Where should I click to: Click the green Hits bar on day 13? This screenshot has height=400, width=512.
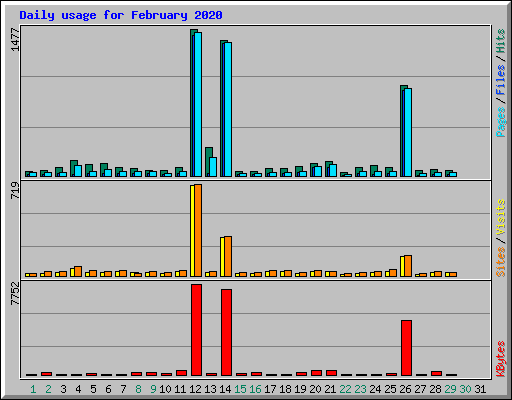point(209,162)
